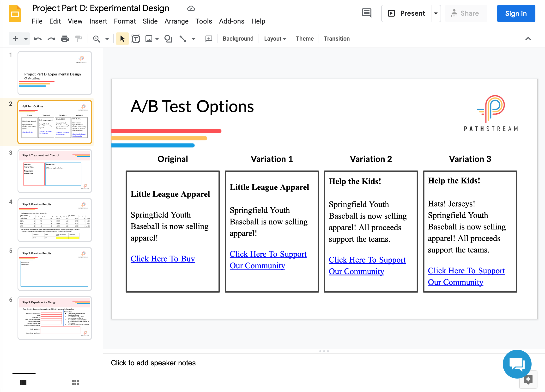Click the Pathstream logo on slide
This screenshot has width=545, height=392.
pos(491,113)
